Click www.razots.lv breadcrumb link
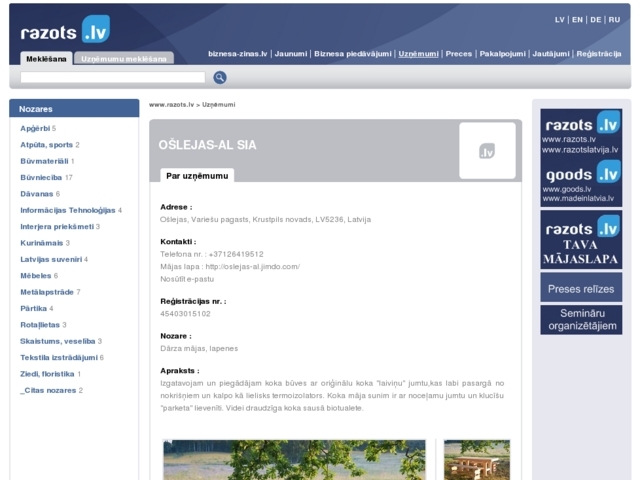The image size is (640, 480). [x=171, y=104]
